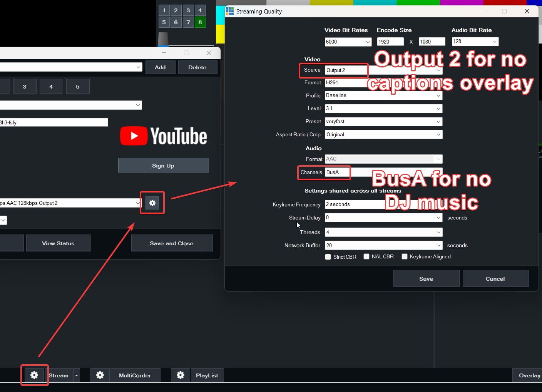The image size is (542, 392).
Task: Open audio Format AAC dropdown
Action: pos(384,159)
